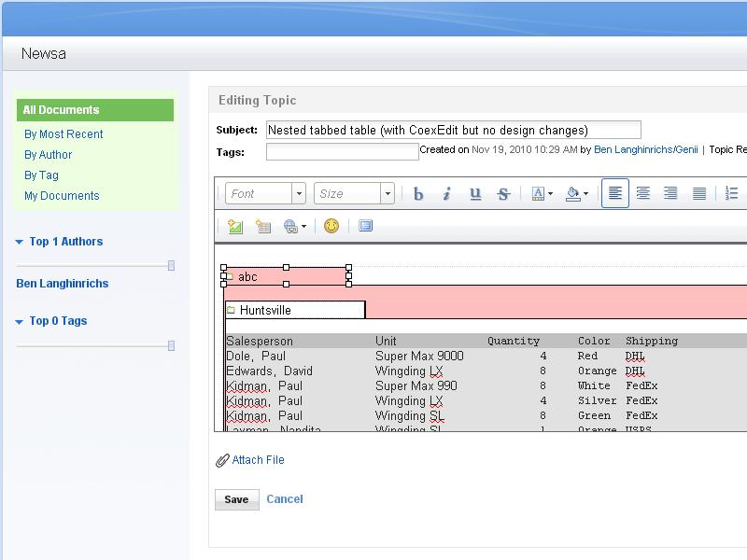Viewport: 747px width, 560px height.
Task: Collapse the Top 1 Authors section
Action: pyautogui.click(x=20, y=242)
